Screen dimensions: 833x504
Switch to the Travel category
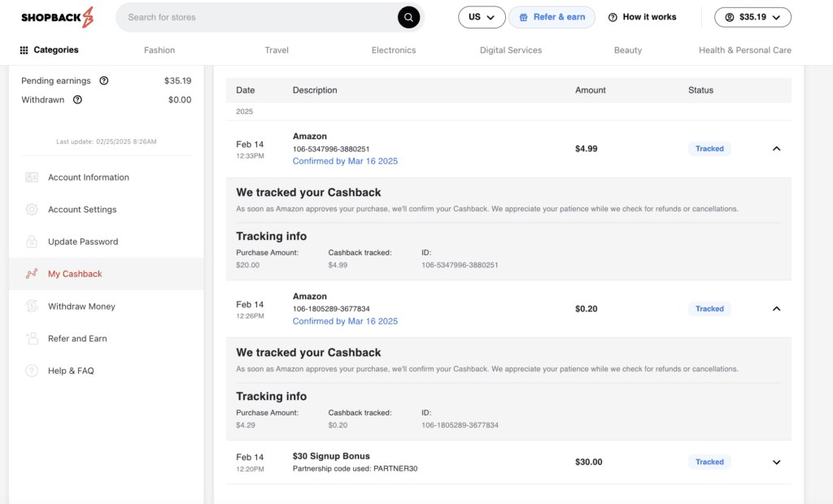click(276, 50)
